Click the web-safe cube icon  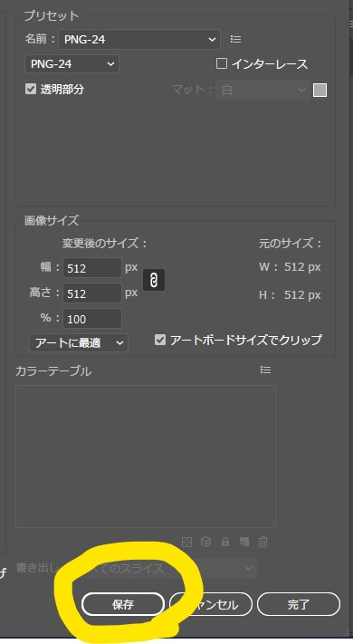tap(205, 542)
